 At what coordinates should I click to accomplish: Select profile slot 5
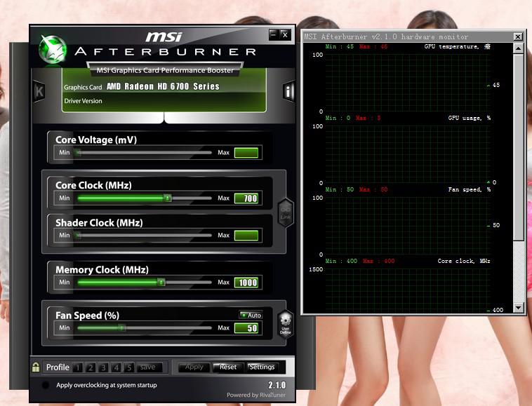coord(129,367)
